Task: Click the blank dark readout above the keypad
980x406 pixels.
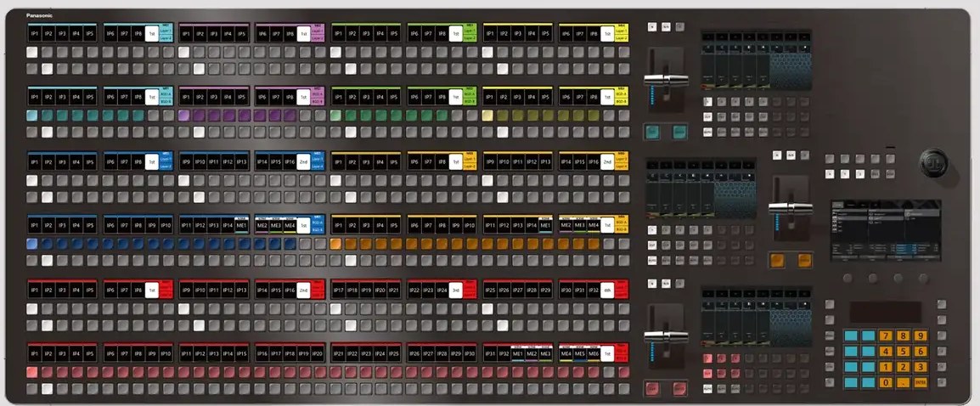Action: [885, 313]
